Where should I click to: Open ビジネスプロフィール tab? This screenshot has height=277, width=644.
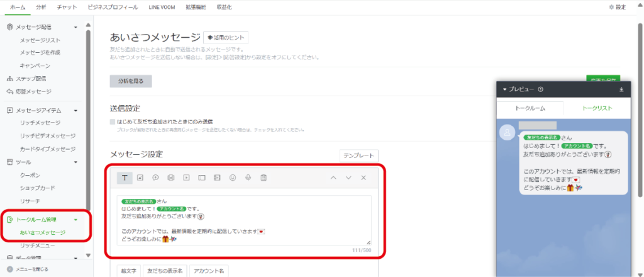[113, 8]
